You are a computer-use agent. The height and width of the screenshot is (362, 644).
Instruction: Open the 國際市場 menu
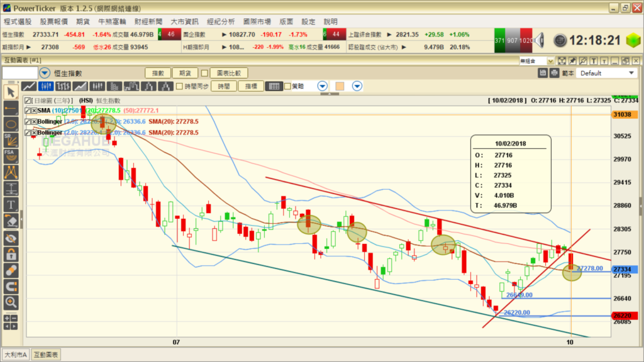click(257, 21)
